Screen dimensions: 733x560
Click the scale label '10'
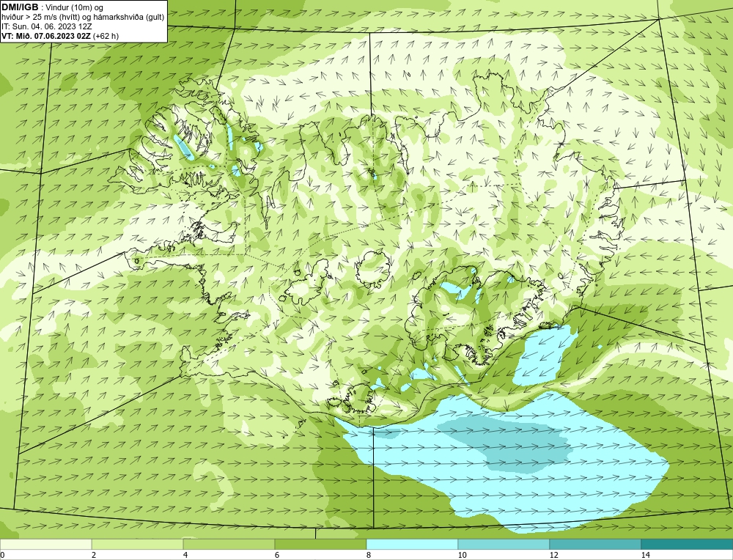point(463,555)
